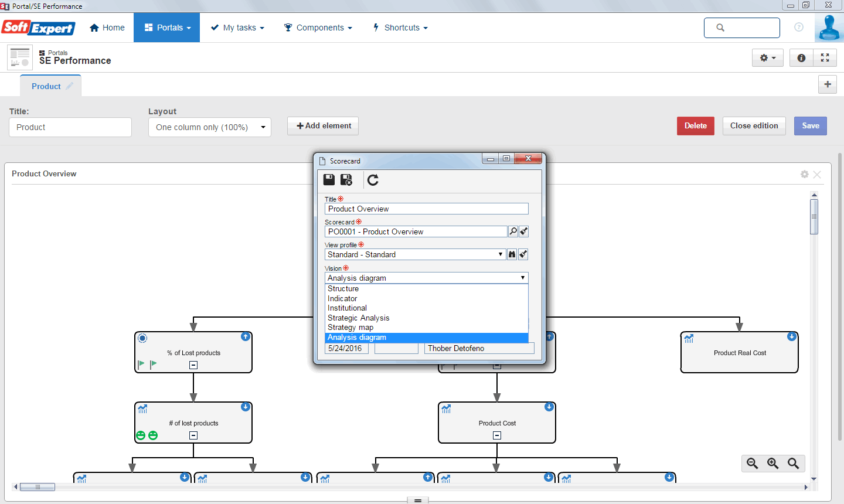844x504 pixels.
Task: Collapse the Product Cost node
Action: 497,435
